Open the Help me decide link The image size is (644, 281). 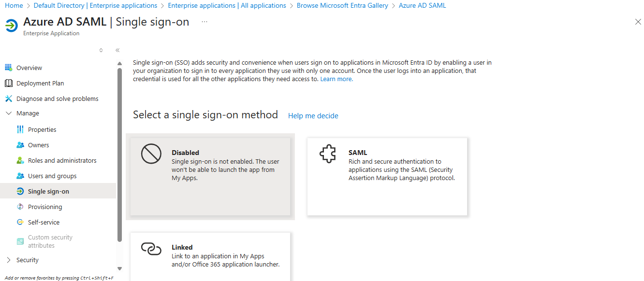313,116
